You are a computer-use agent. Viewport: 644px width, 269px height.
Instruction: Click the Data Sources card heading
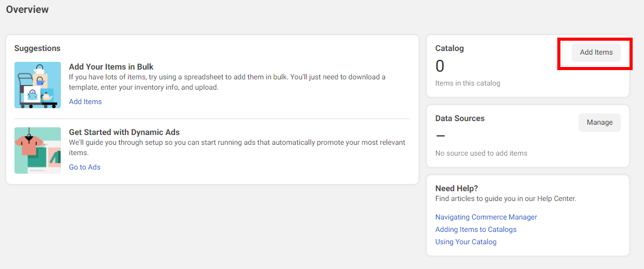tap(460, 118)
